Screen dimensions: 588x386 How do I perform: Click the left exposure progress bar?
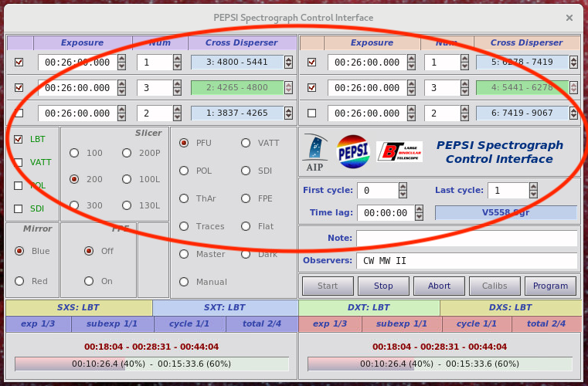tap(151, 364)
